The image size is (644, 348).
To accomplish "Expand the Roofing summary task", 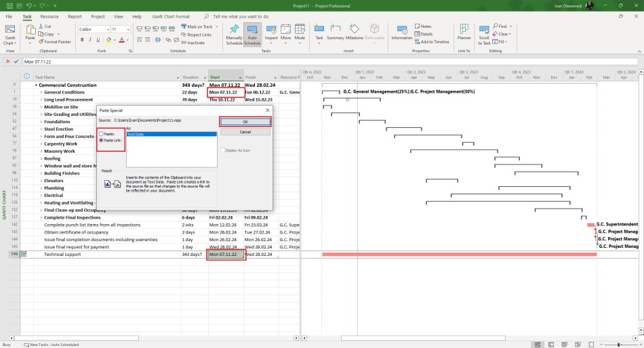I will 41,158.
